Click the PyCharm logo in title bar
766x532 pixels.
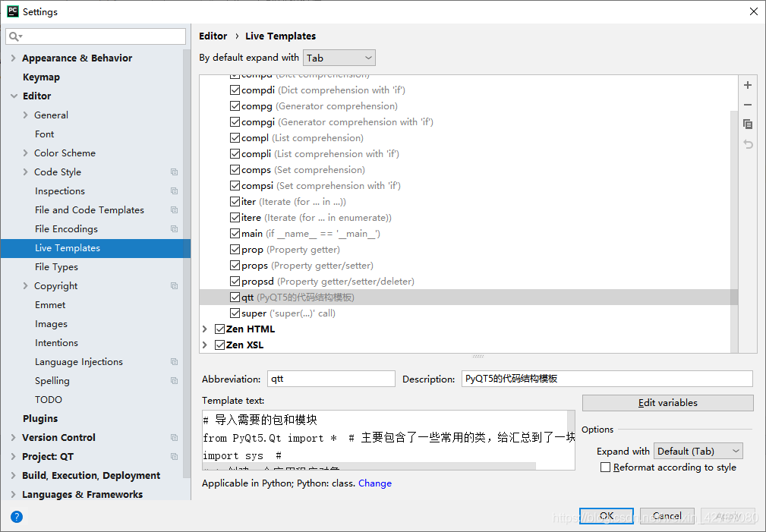click(13, 11)
